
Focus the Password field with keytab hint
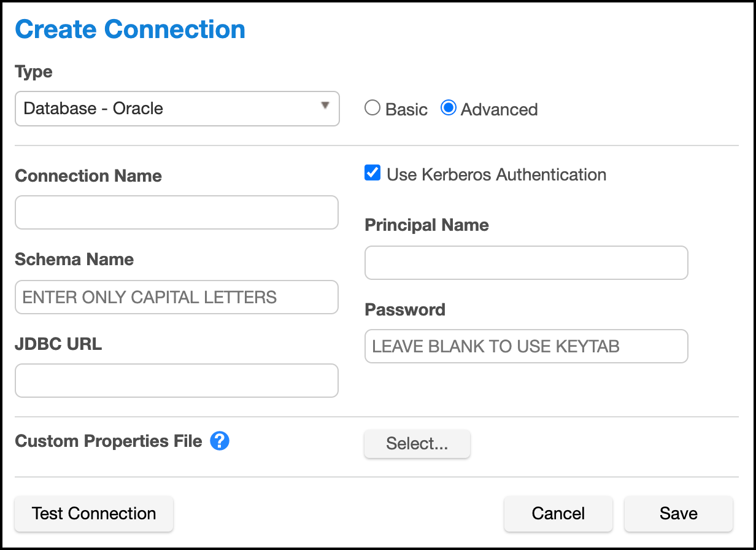click(526, 346)
